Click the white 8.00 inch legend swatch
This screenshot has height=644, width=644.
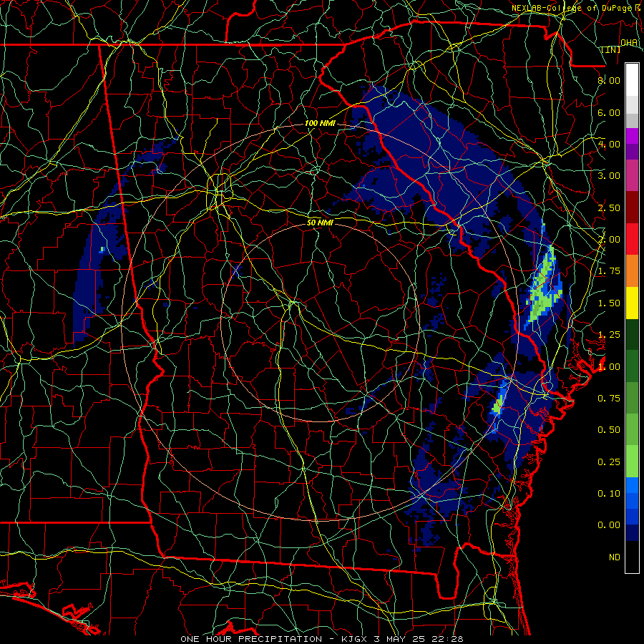pos(632,80)
